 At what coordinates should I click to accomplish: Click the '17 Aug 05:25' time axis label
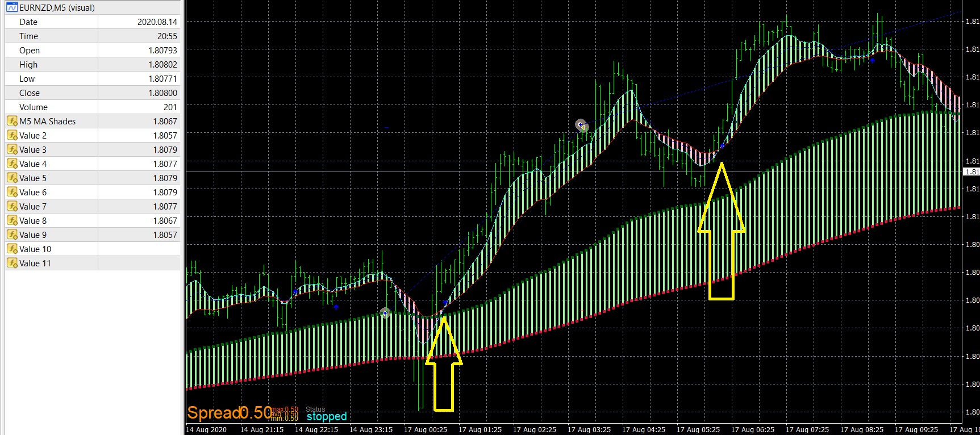click(x=698, y=429)
